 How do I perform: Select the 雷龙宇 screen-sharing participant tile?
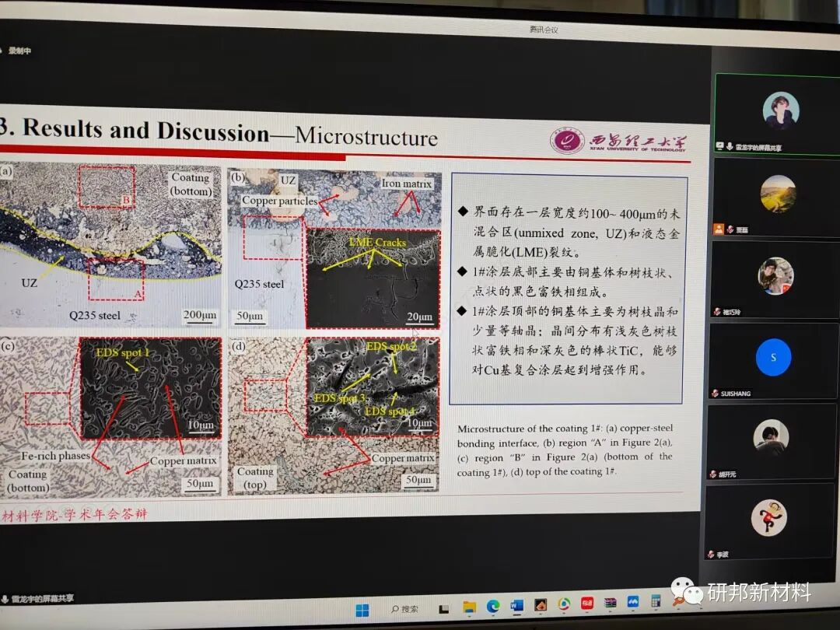click(777, 114)
